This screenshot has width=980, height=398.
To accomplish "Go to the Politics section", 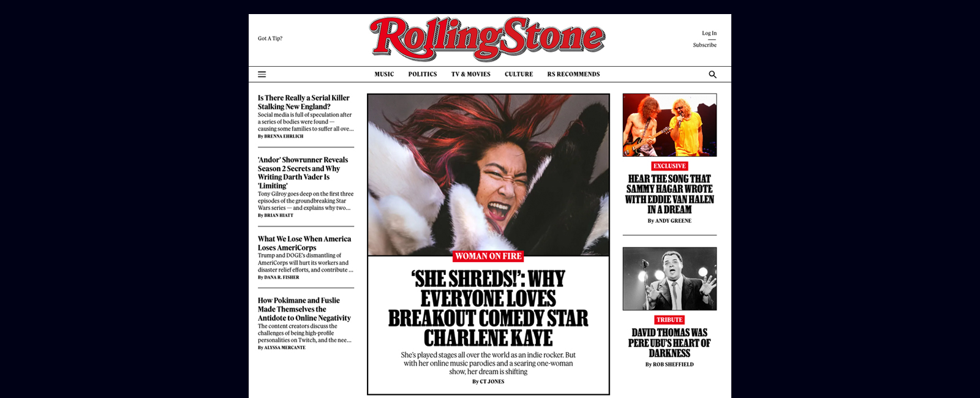I will point(423,74).
